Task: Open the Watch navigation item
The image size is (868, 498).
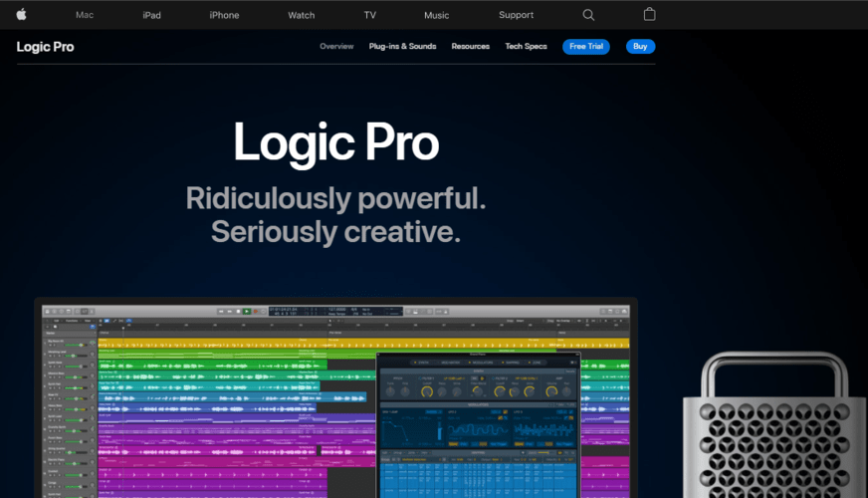Action: pos(302,15)
